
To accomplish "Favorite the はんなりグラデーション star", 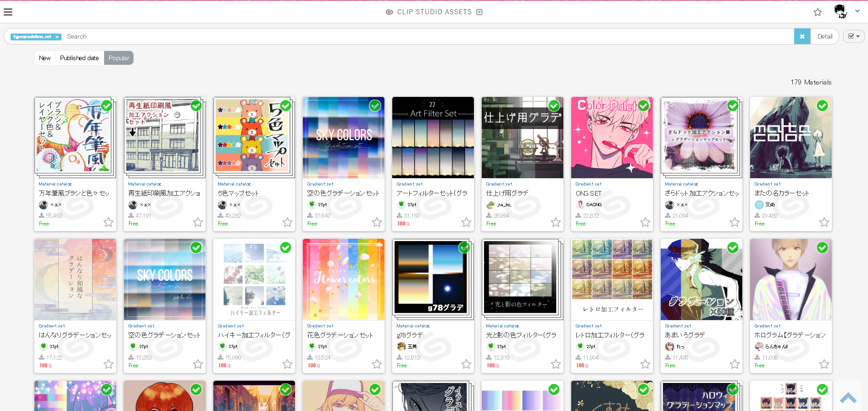I will pyautogui.click(x=108, y=364).
